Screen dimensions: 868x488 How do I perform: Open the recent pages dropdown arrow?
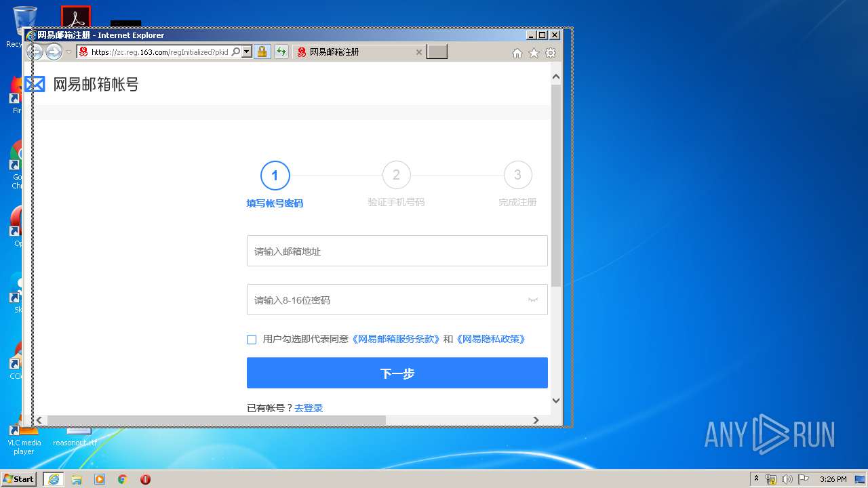point(68,52)
